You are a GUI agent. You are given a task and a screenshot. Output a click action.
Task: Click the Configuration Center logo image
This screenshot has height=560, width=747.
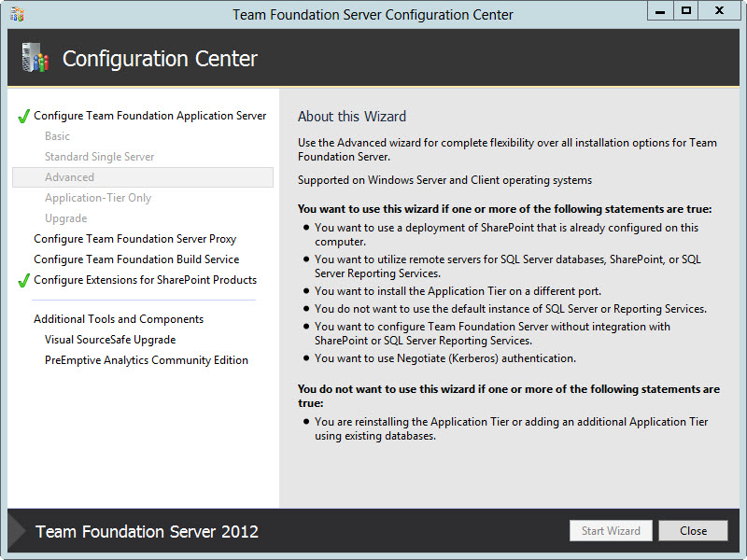pos(31,58)
